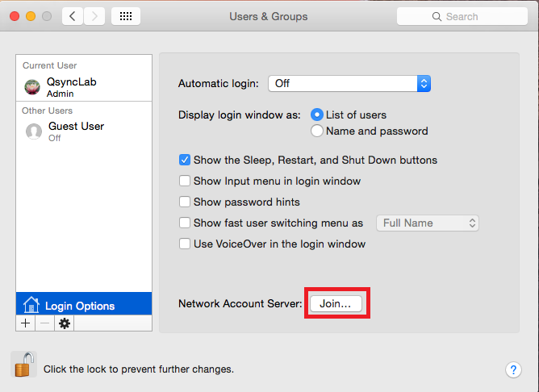Select Name and password radio button
This screenshot has height=392, width=539.
(316, 131)
